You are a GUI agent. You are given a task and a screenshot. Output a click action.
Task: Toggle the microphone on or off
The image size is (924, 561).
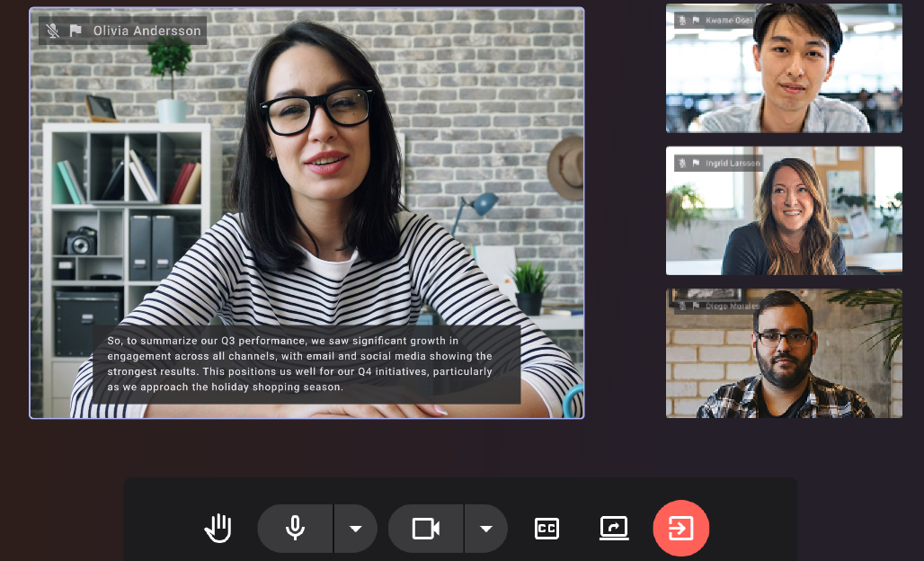tap(295, 528)
